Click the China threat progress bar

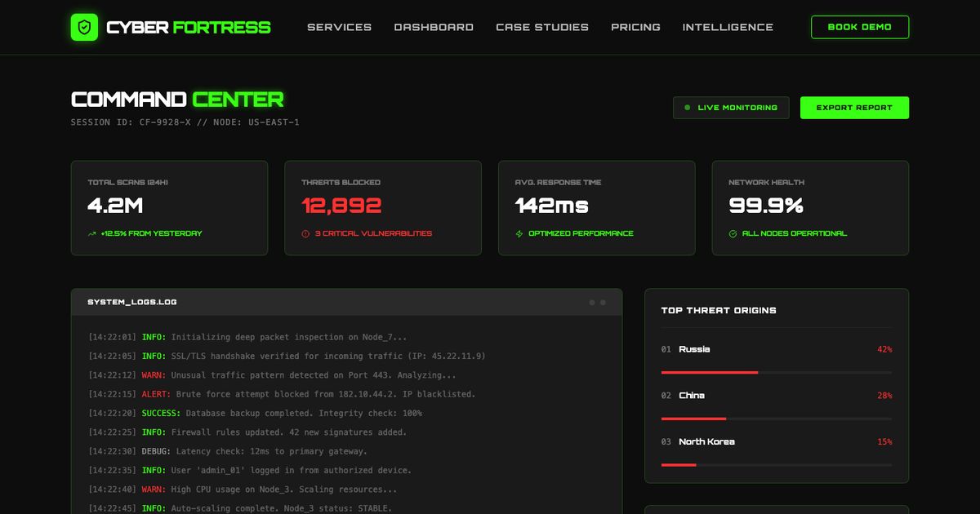point(777,419)
